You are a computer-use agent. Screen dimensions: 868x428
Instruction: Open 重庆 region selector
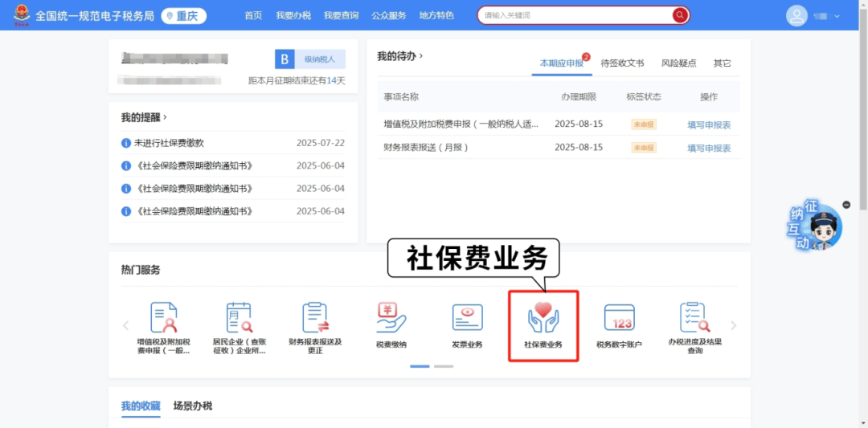[184, 16]
